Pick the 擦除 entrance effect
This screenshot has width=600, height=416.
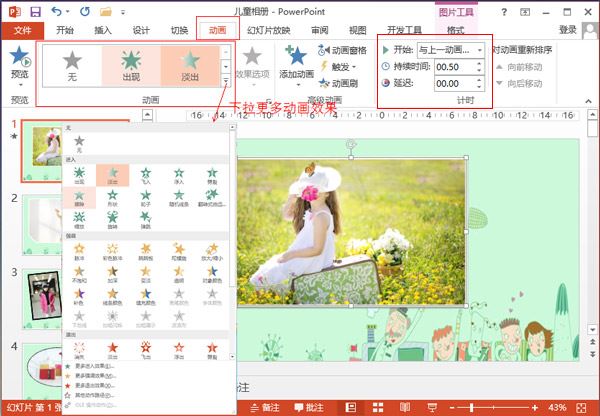pos(79,198)
